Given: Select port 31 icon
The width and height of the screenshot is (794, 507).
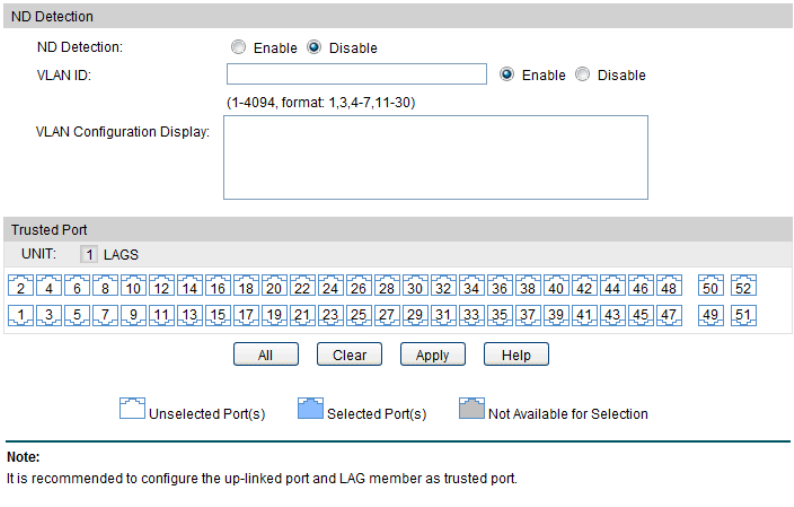Looking at the screenshot, I should tap(444, 315).
